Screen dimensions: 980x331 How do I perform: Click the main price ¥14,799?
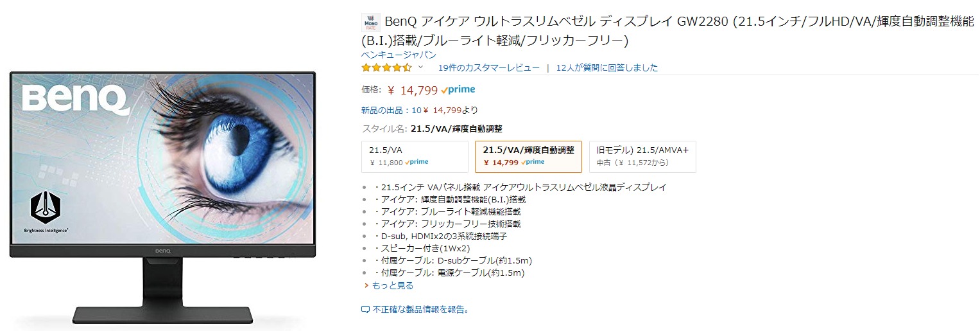point(413,90)
